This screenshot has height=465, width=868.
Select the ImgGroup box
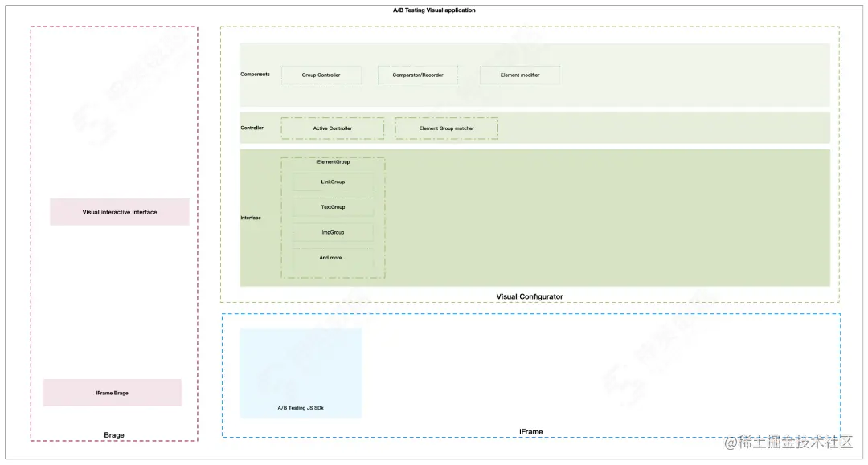[x=333, y=232]
